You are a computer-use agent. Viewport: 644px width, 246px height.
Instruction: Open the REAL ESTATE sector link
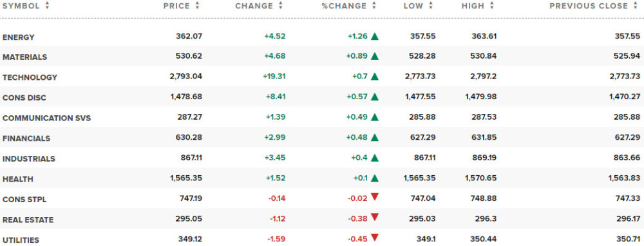pyautogui.click(x=28, y=220)
